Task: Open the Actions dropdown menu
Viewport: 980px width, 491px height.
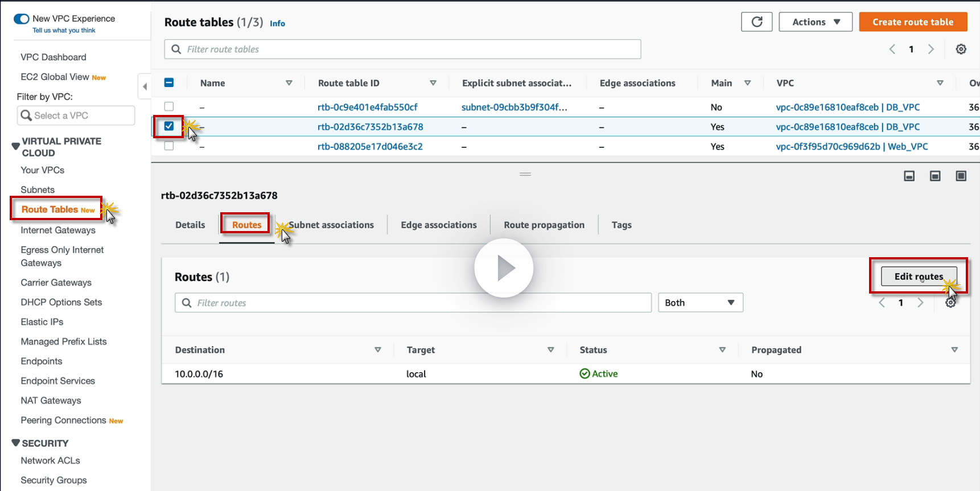Action: [x=816, y=22]
